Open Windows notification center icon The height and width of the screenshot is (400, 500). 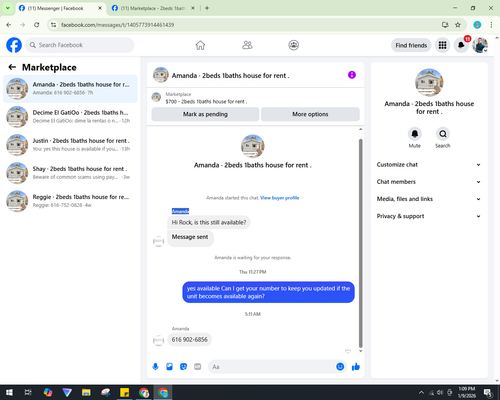coord(488,392)
